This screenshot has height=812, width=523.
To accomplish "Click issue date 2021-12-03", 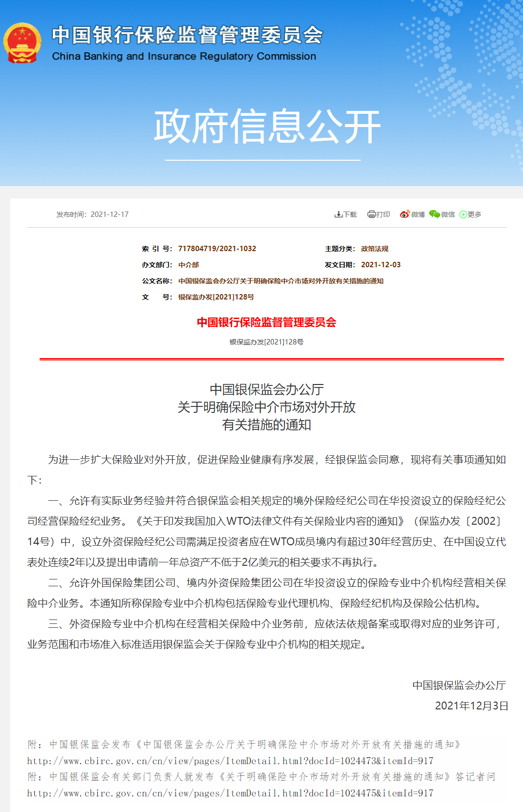I will click(381, 265).
